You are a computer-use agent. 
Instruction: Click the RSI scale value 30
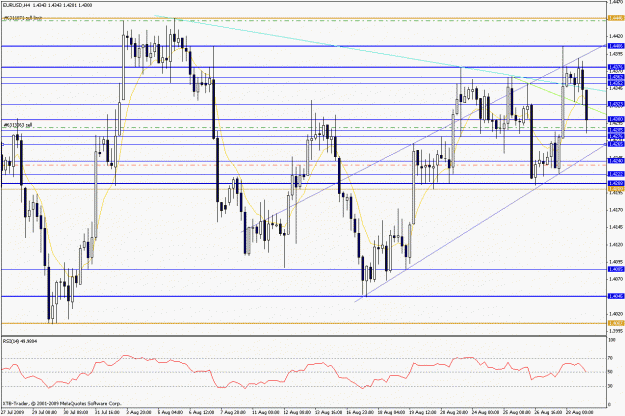(610, 386)
